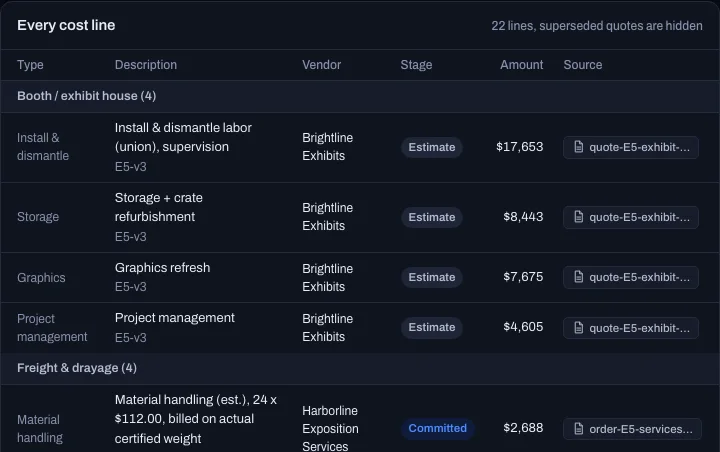Screen dimensions: 720x452
Task: Click the Estimate badge on Install & dismantle row
Action: click(432, 147)
